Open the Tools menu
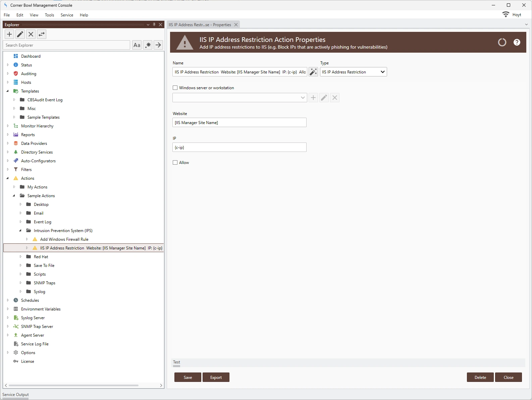The image size is (532, 400). [x=49, y=15]
